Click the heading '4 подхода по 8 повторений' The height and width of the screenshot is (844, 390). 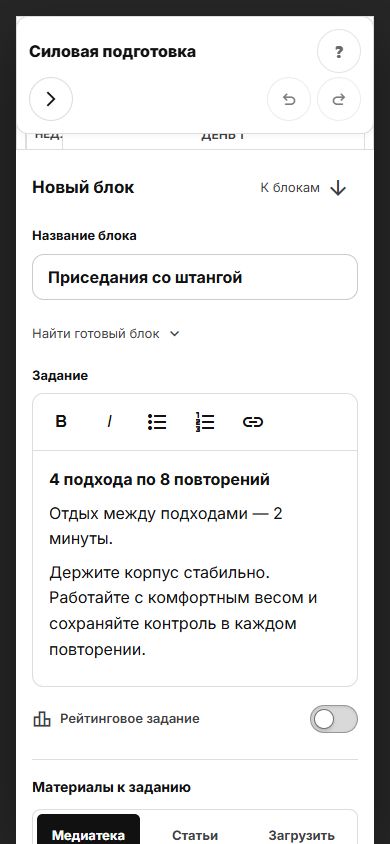point(159,479)
